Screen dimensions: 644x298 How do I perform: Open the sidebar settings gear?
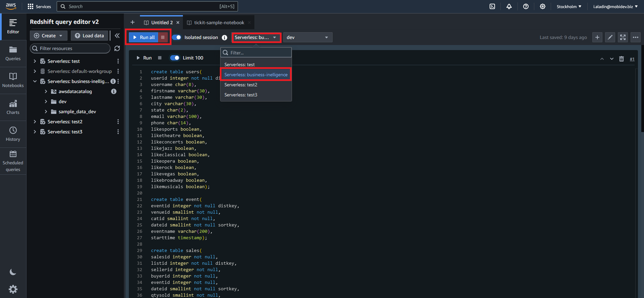click(13, 289)
